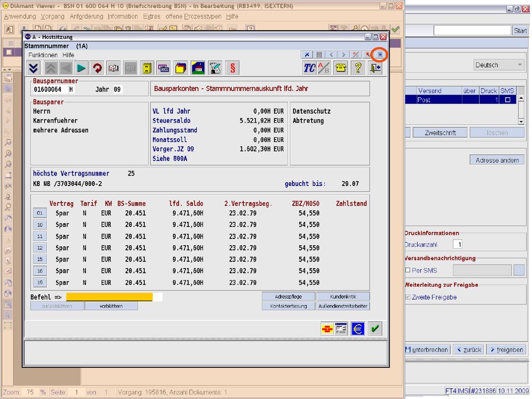Click the TC toolbar icon
This screenshot has height=399, width=532.
tap(309, 68)
